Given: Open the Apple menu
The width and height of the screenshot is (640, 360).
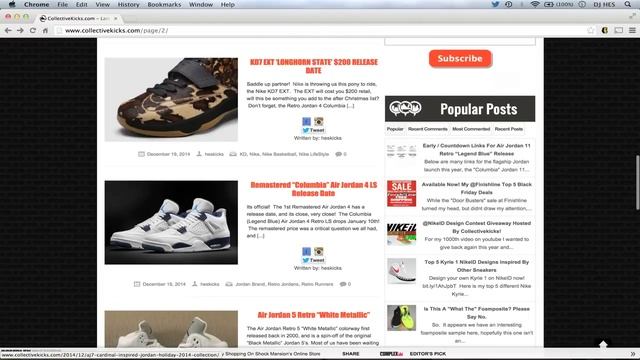Looking at the screenshot, I should [12, 4].
